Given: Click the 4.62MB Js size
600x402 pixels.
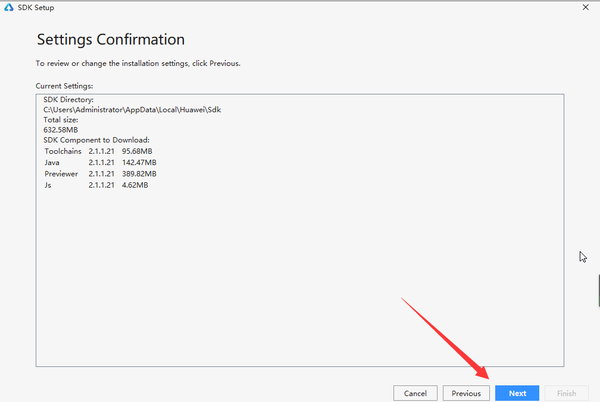Looking at the screenshot, I should coord(135,185).
